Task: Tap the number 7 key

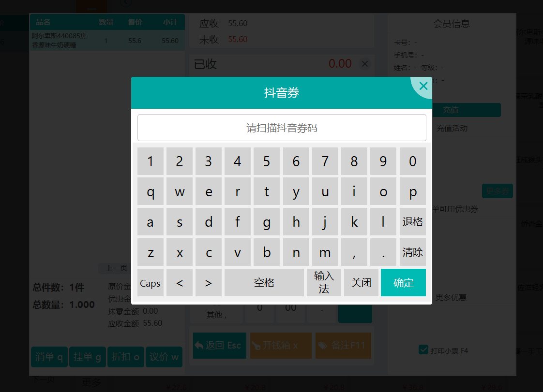Action: click(x=325, y=161)
